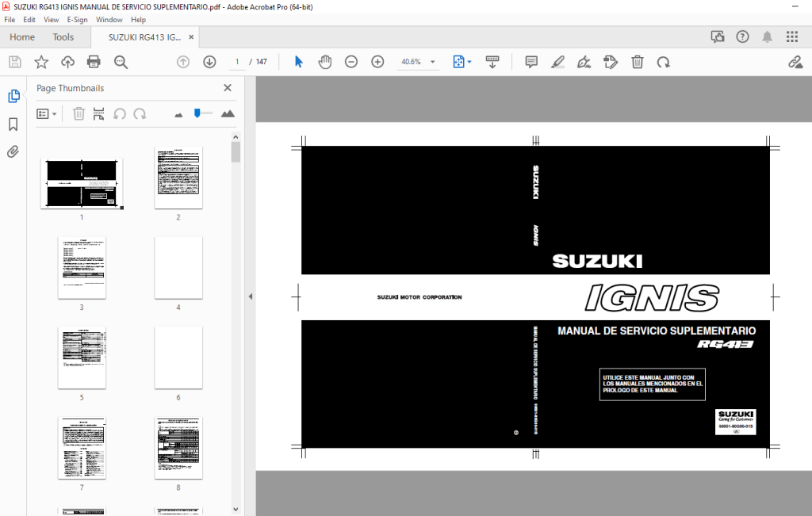
Task: Enlarge thumbnail size large mountain icon
Action: click(x=228, y=114)
